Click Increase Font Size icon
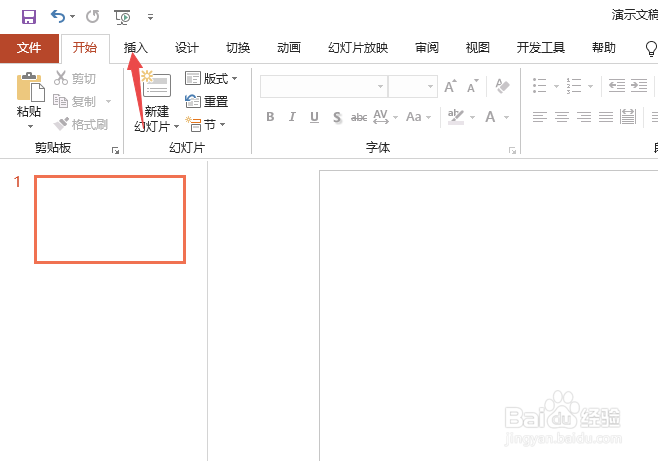This screenshot has width=658, height=461. [450, 86]
